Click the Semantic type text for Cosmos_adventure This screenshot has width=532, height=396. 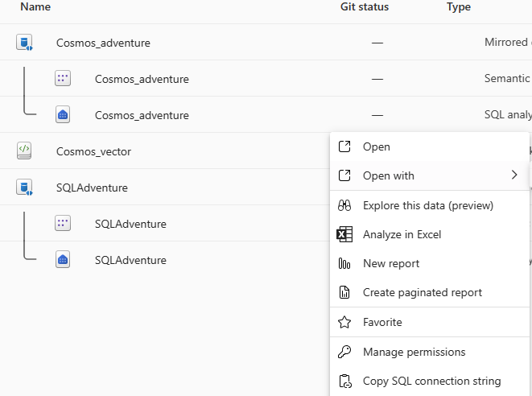click(508, 78)
